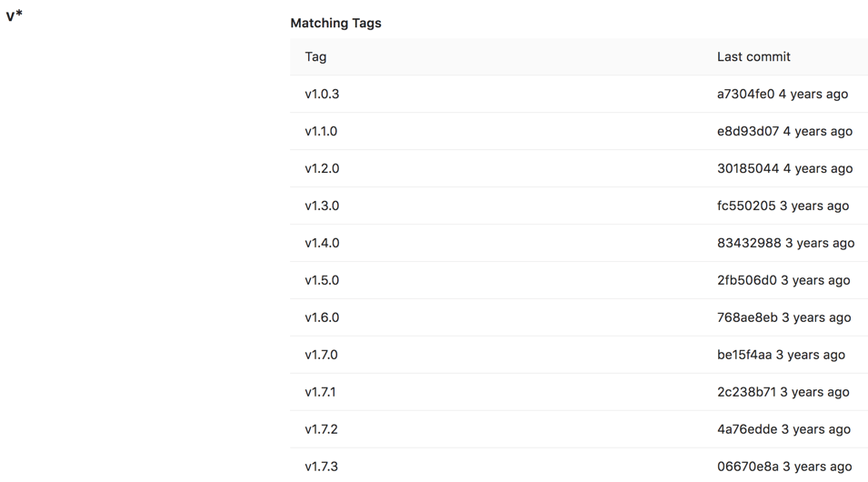Open commit 4a76edde
The image size is (868, 482).
pos(747,429)
